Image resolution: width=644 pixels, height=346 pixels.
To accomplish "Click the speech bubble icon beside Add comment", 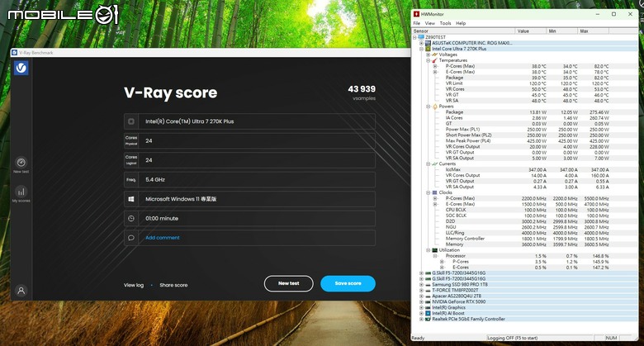I will (x=131, y=238).
